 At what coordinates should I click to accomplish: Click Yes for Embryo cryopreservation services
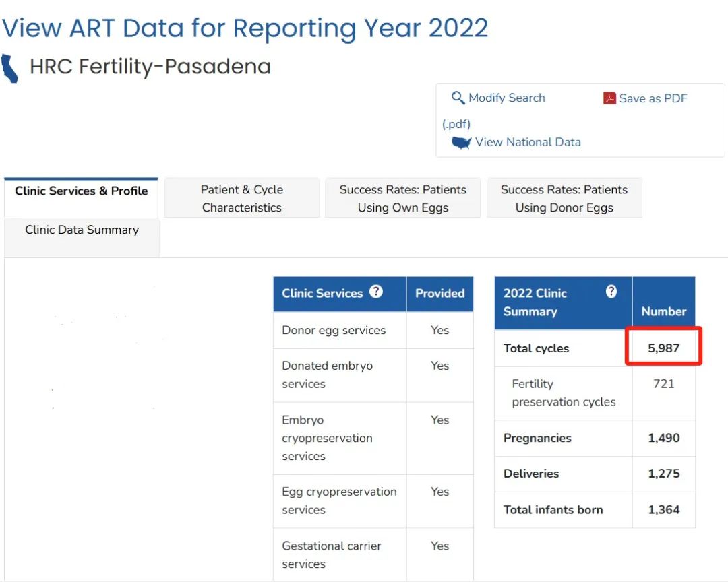(439, 420)
